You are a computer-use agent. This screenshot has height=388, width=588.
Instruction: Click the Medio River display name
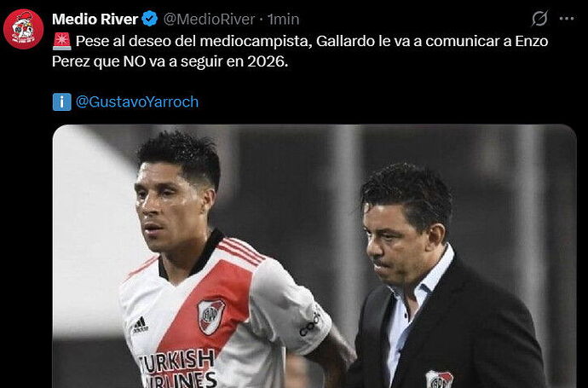point(95,19)
